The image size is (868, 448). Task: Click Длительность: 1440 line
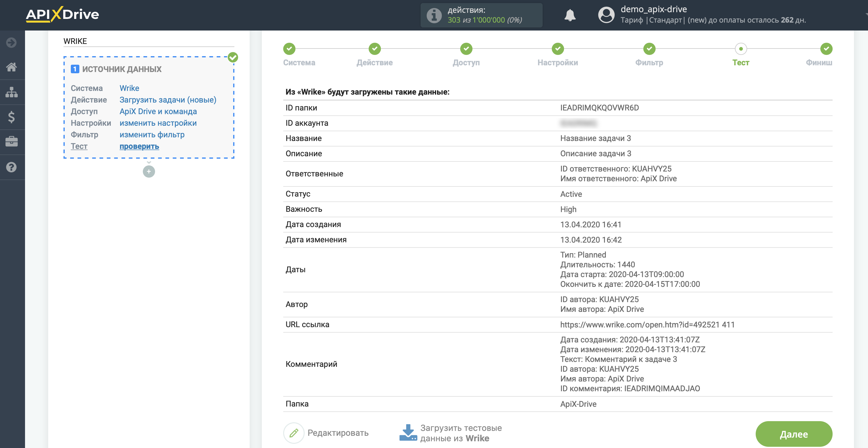(x=597, y=265)
